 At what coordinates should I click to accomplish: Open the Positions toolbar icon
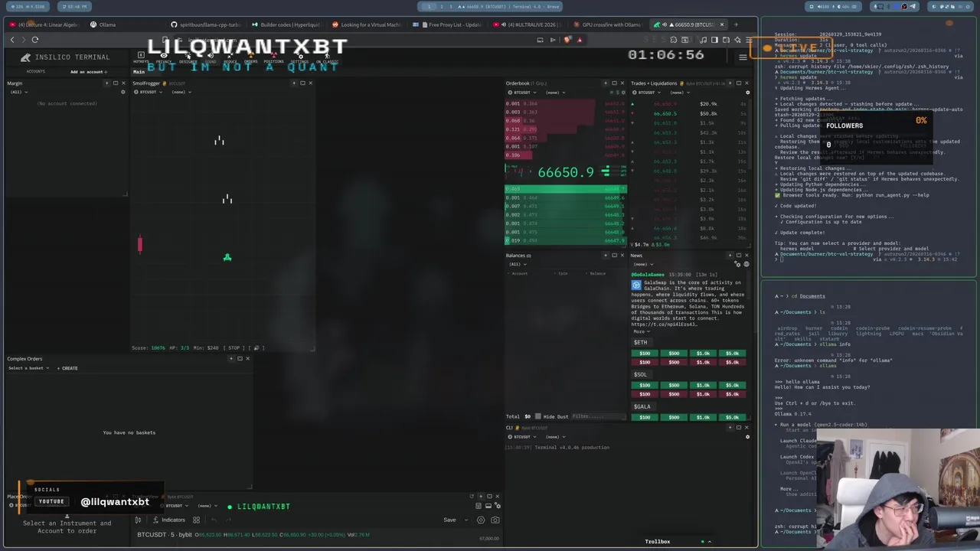(273, 56)
